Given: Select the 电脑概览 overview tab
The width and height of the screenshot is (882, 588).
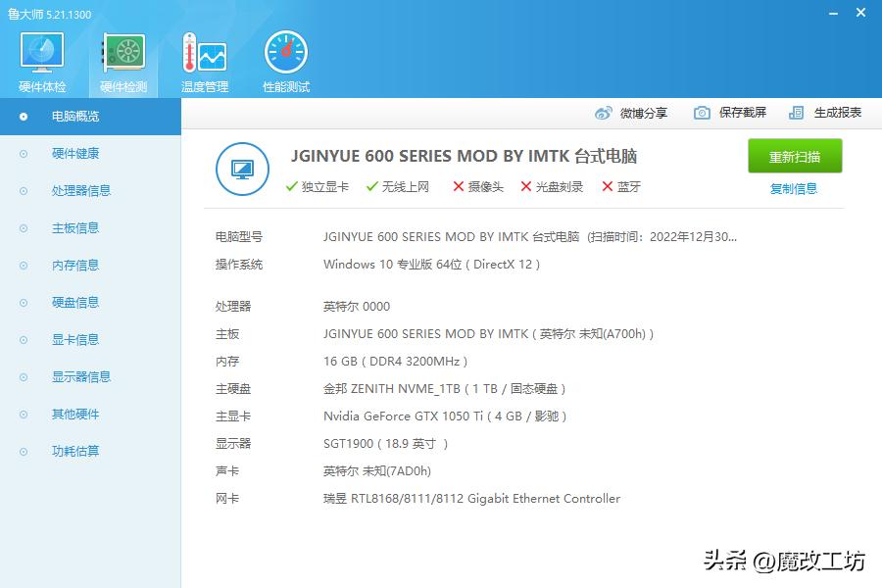Looking at the screenshot, I should [x=76, y=116].
